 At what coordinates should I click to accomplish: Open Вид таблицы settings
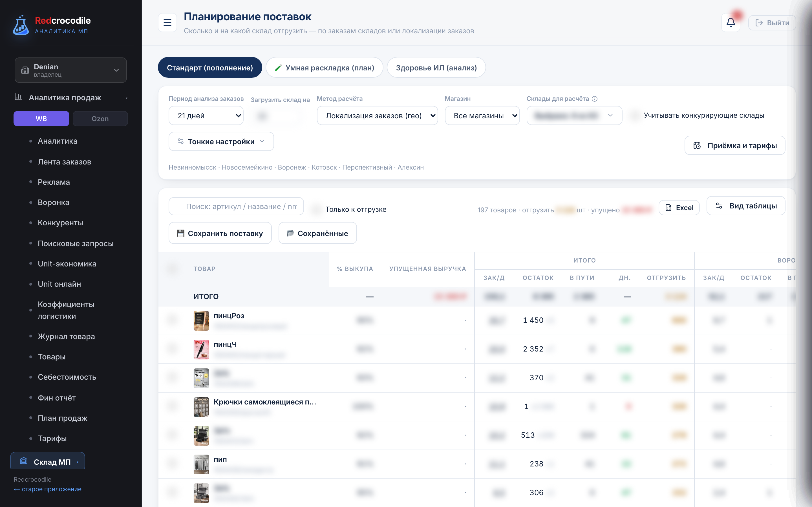coord(746,206)
